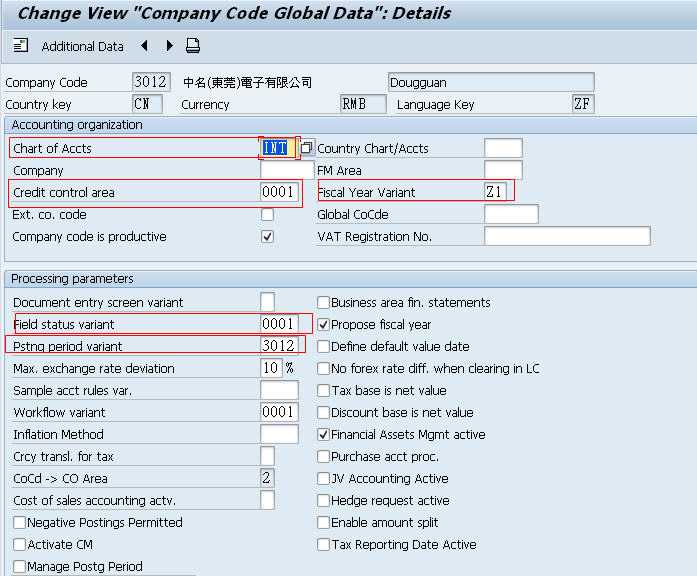697x576 pixels.
Task: Toggle Ext. co. code checkbox
Action: point(267,215)
